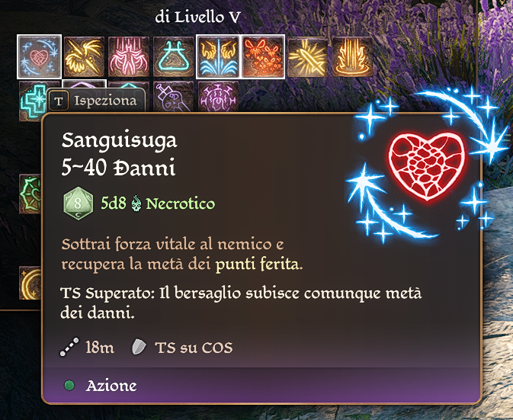Viewport: 513px width, 420px height.
Task: Pick the orange wall of fire spell icon
Action: 352,57
